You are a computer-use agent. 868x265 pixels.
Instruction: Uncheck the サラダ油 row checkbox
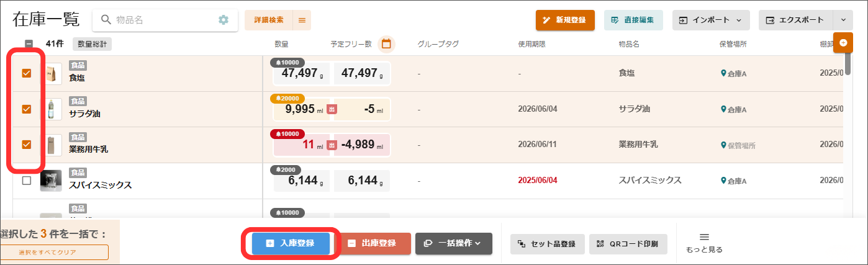click(27, 109)
